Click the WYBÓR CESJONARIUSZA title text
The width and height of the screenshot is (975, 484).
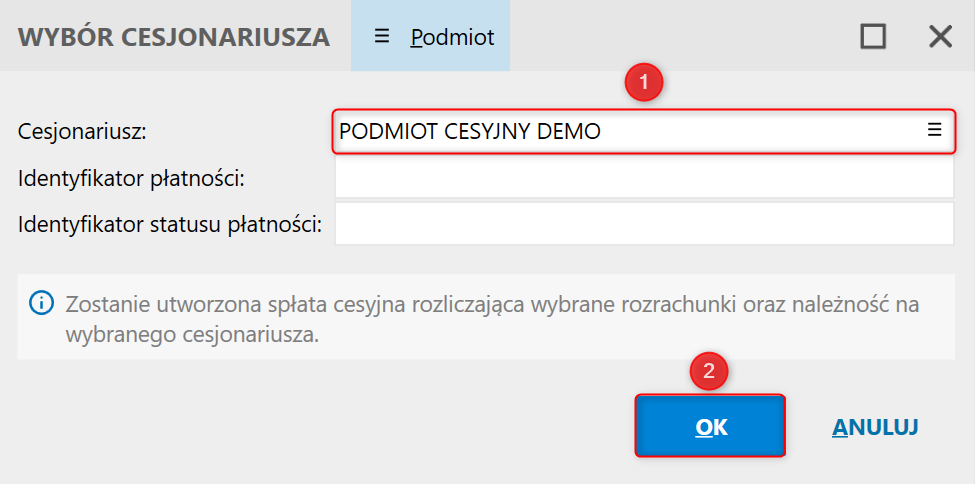coord(174,37)
